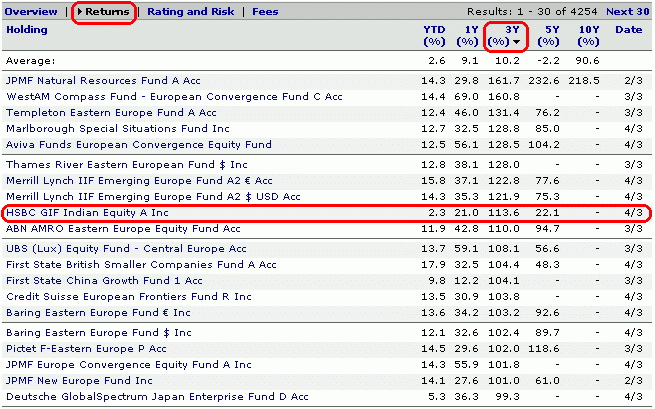Click the Returns tab arrow

click(x=79, y=12)
